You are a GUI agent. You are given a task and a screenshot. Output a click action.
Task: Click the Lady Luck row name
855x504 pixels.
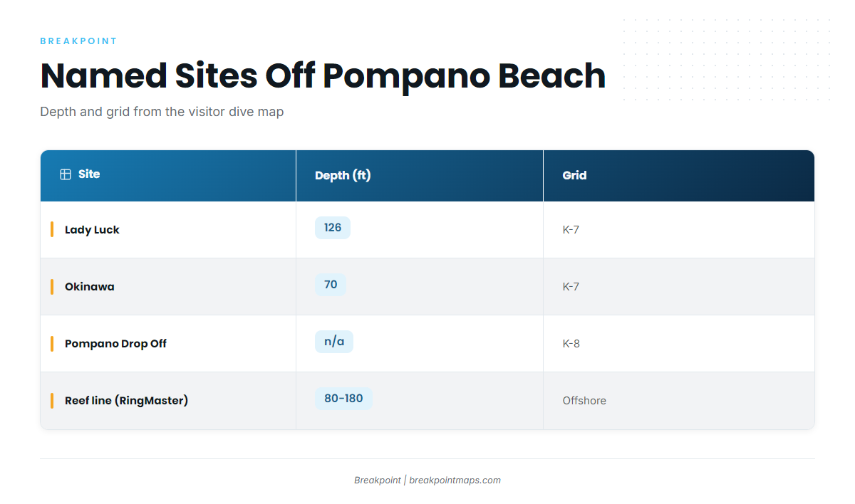click(x=92, y=230)
